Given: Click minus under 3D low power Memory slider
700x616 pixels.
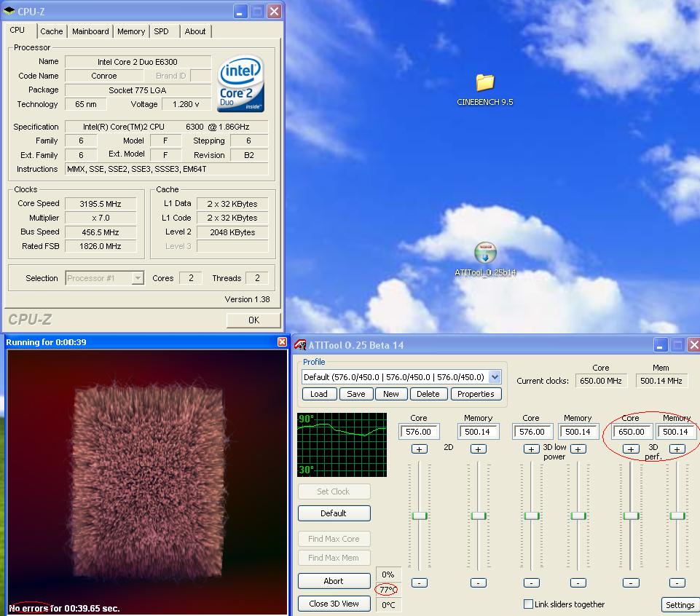Looking at the screenshot, I should pos(578,583).
